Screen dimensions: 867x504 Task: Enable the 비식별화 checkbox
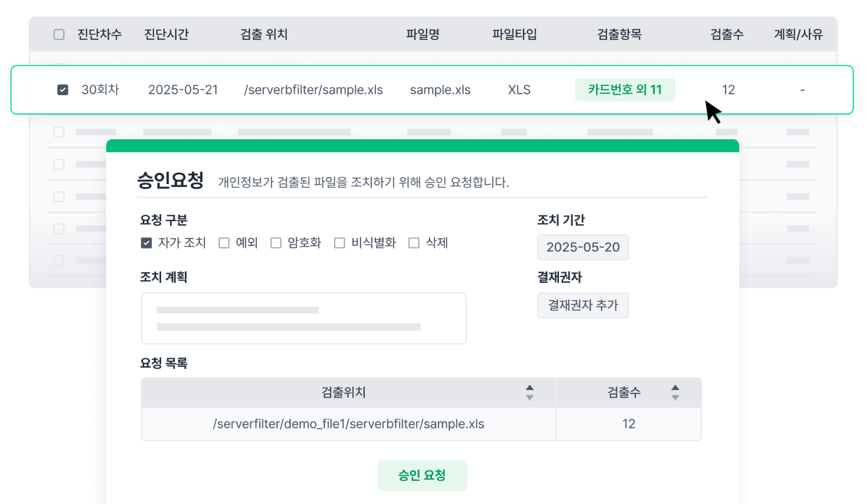tap(340, 243)
